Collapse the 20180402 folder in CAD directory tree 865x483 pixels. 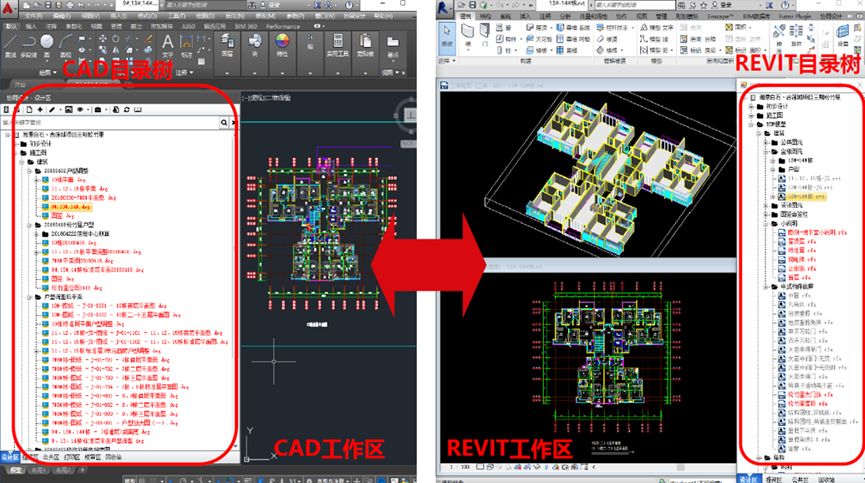pos(30,171)
